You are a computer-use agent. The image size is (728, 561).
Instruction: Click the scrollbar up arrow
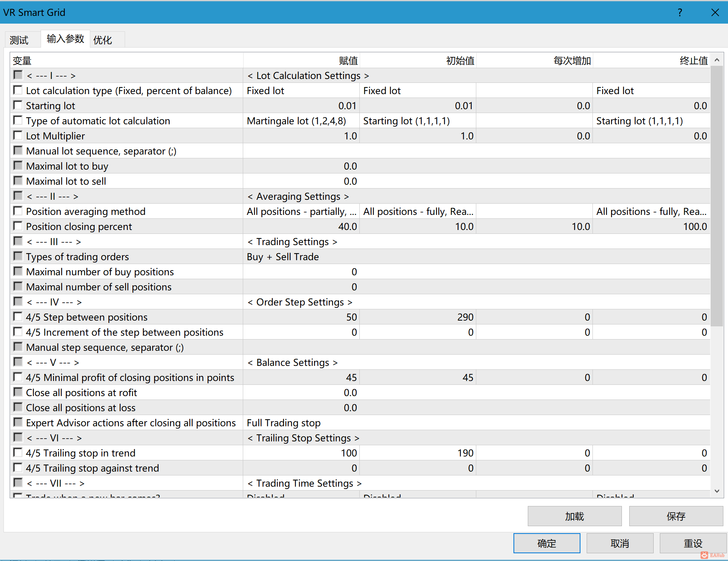(717, 60)
